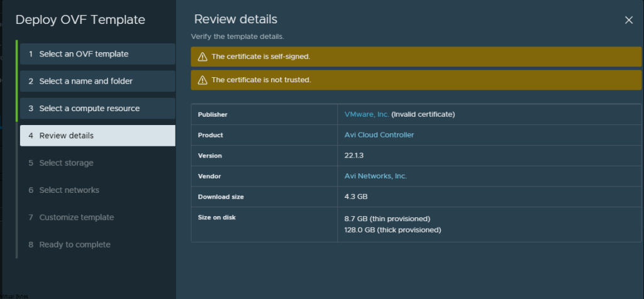Go to step 3 Select a compute resource
This screenshot has height=299, width=644.
97,108
